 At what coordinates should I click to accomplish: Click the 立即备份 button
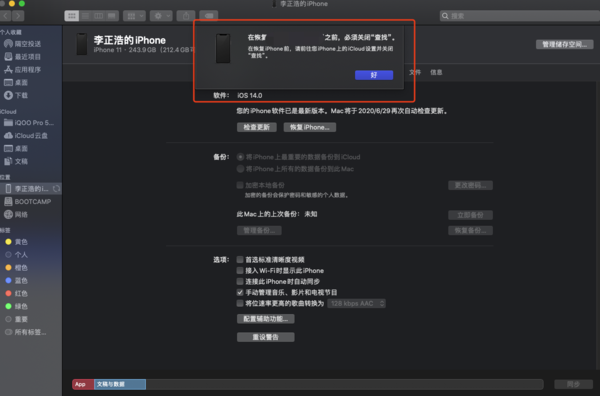click(470, 215)
